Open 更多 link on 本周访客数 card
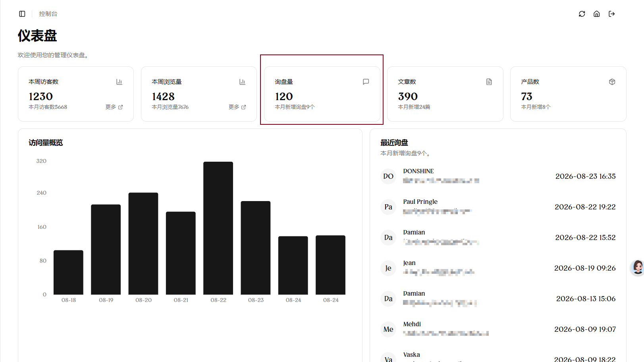644x362 pixels. click(x=114, y=107)
